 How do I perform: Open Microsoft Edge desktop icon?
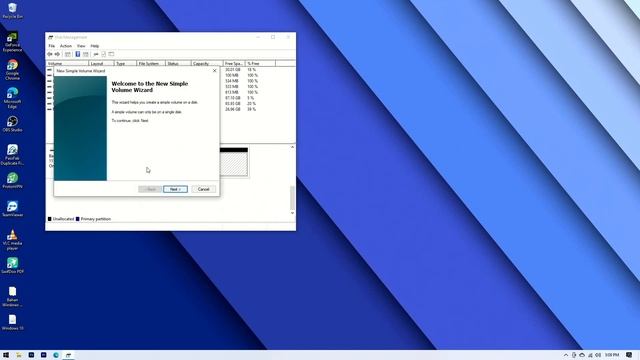pos(12,98)
